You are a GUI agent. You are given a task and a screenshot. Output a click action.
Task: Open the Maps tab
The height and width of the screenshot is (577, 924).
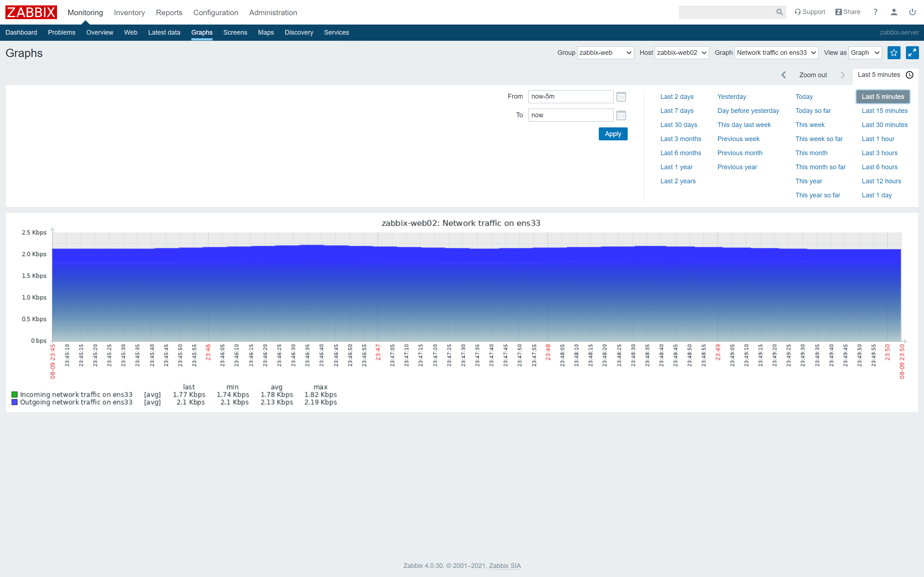coord(266,32)
